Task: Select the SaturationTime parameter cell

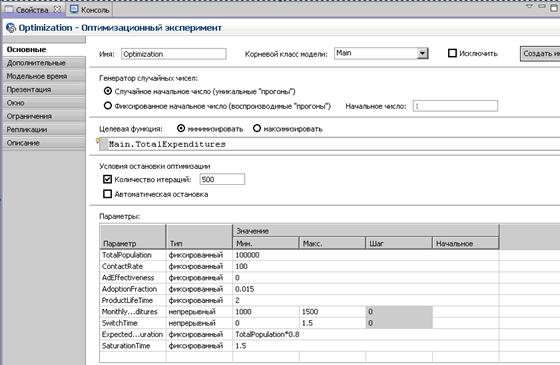Action: pos(133,346)
